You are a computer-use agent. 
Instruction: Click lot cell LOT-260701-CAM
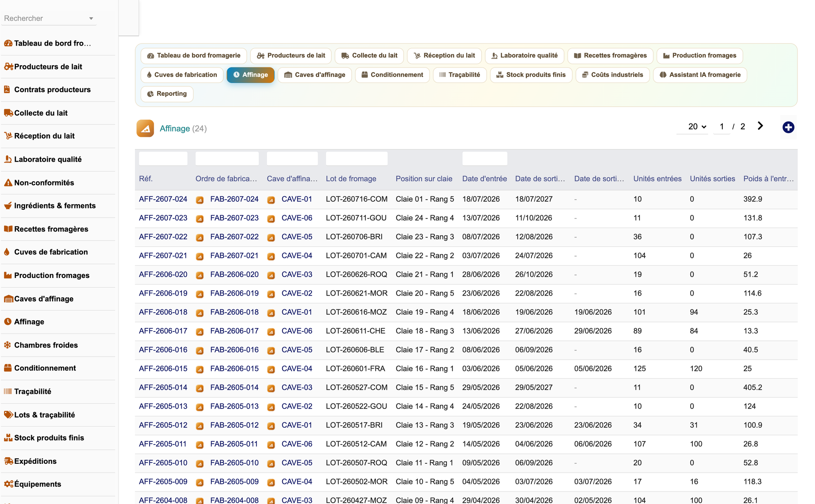coord(356,256)
